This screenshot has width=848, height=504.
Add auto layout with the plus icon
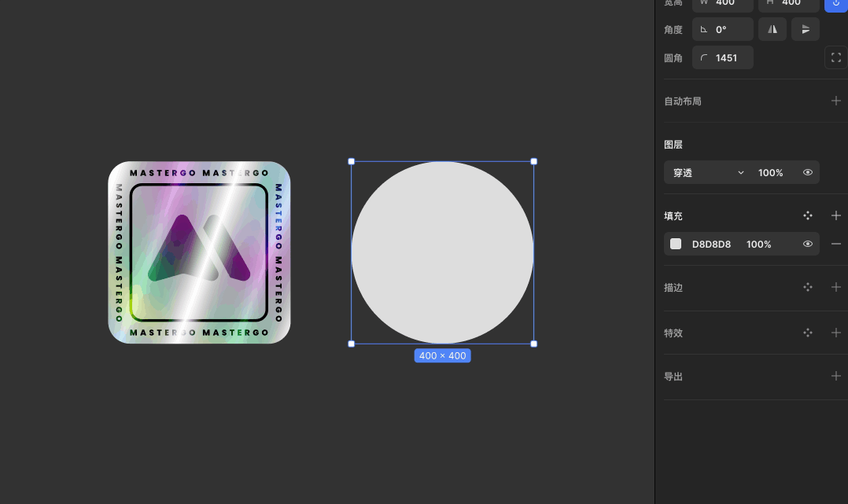point(835,101)
